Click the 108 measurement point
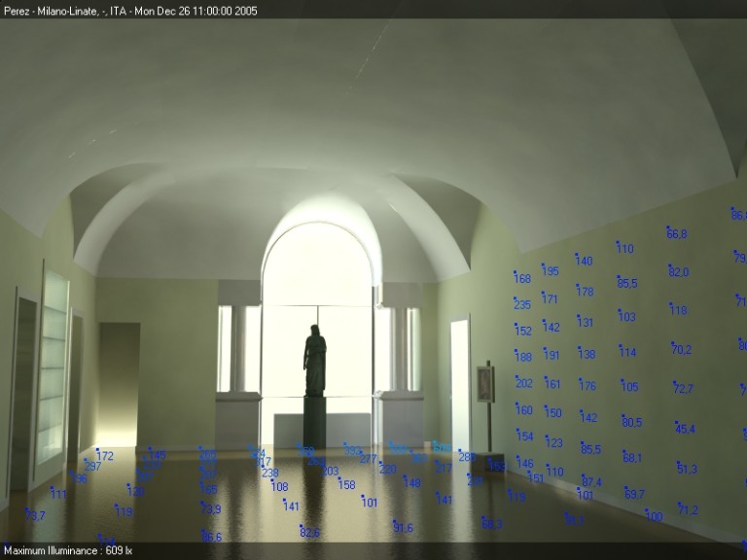The height and width of the screenshot is (560, 747). (x=280, y=487)
